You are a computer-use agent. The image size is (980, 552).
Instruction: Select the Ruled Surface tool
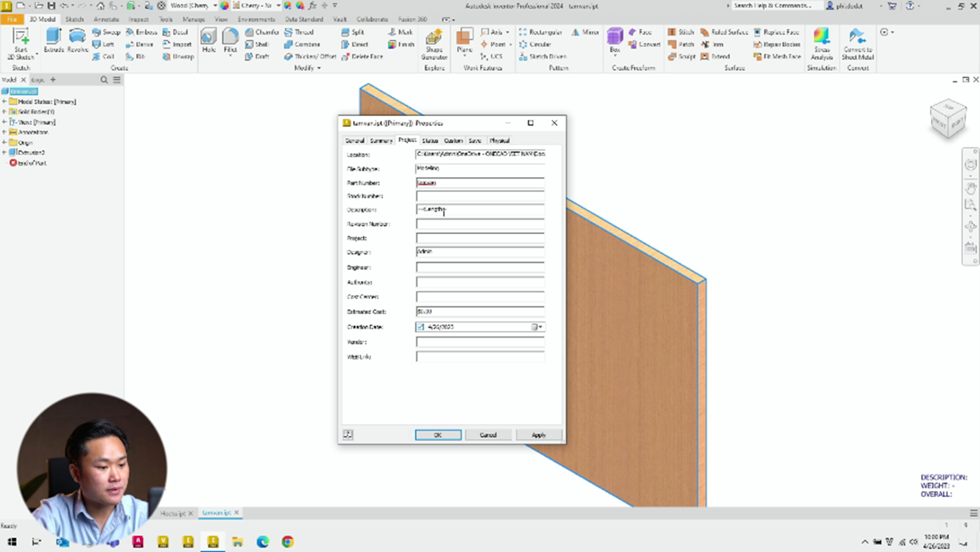pyautogui.click(x=724, y=32)
